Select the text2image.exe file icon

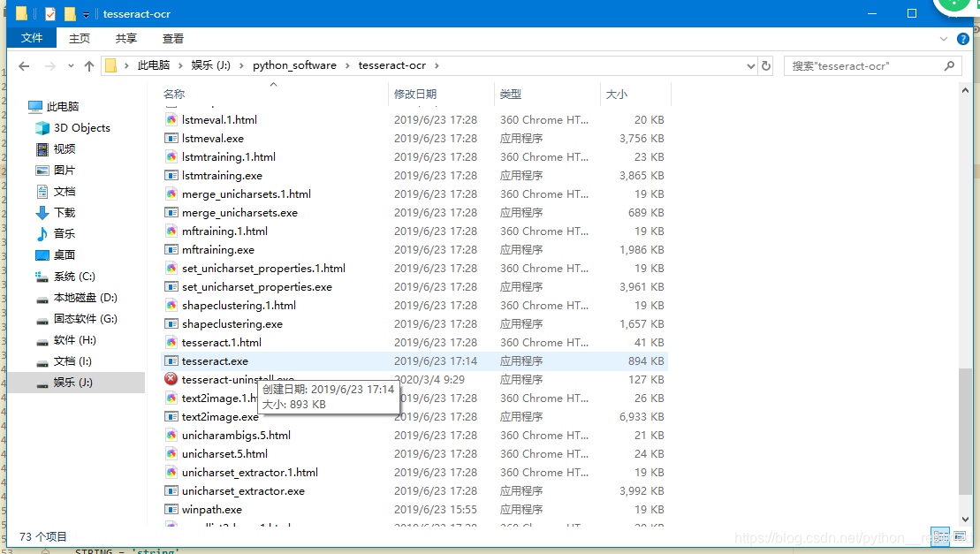pyautogui.click(x=171, y=416)
